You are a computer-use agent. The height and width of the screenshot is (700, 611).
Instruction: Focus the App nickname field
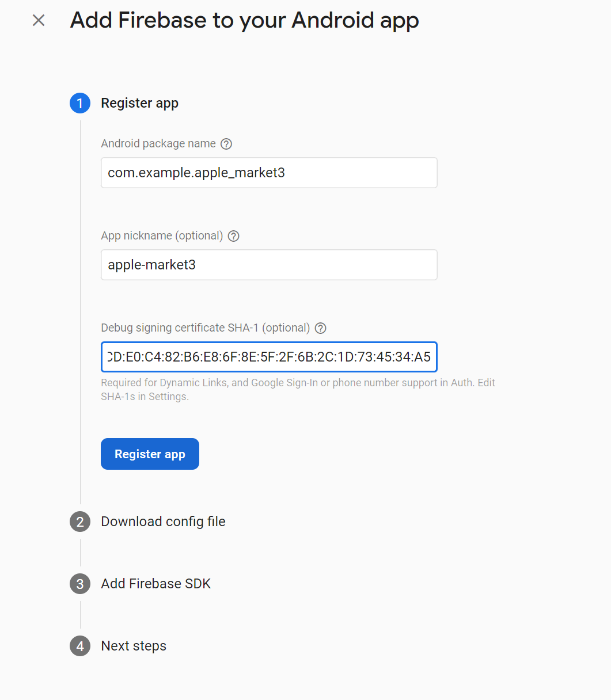pos(269,265)
